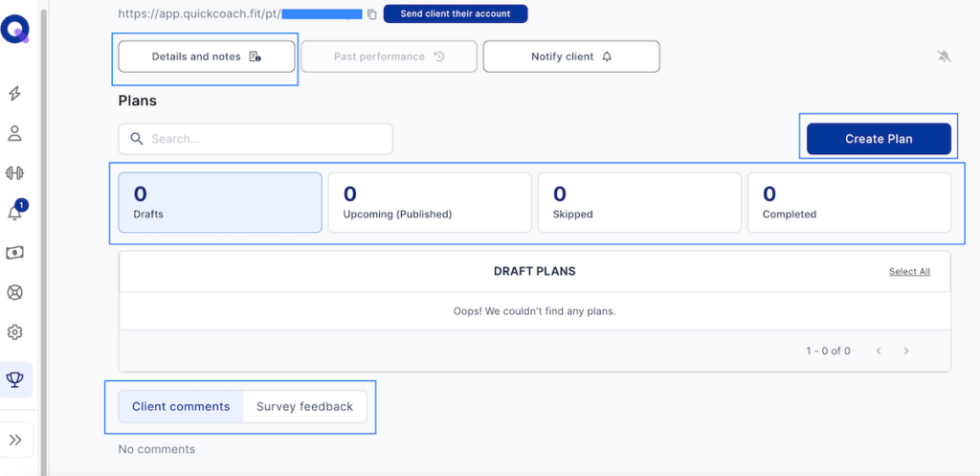The image size is (980, 476).
Task: Open the clients person icon in sidebar
Action: click(14, 133)
